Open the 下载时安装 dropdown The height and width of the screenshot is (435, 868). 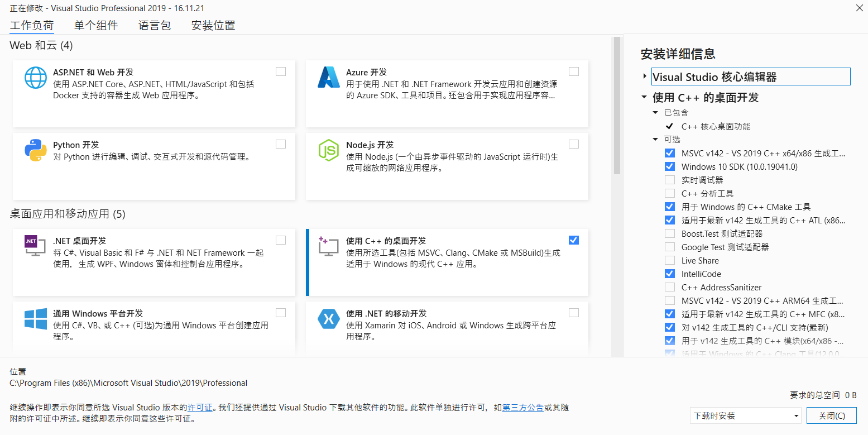pyautogui.click(x=746, y=415)
